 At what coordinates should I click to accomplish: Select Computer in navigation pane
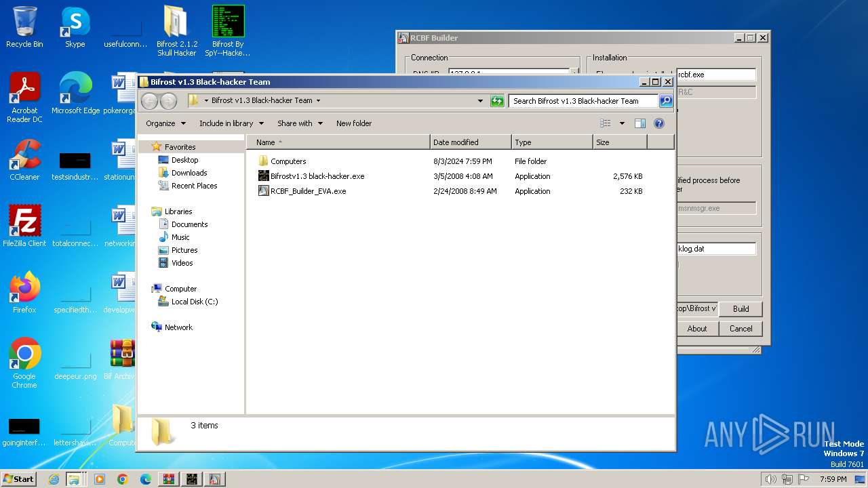pyautogui.click(x=180, y=289)
